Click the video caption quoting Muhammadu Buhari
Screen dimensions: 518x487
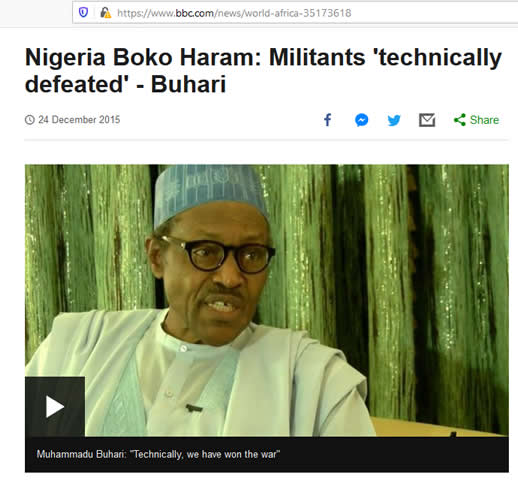158,454
